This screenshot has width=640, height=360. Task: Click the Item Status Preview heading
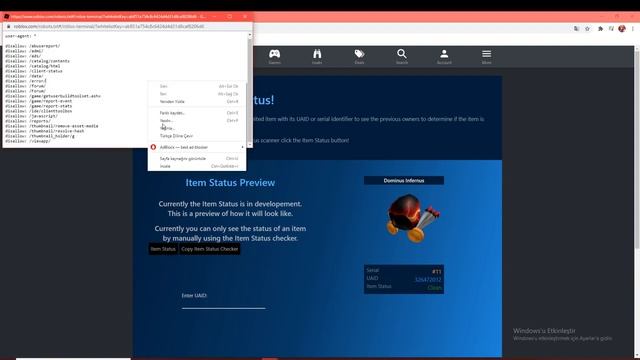pos(230,182)
